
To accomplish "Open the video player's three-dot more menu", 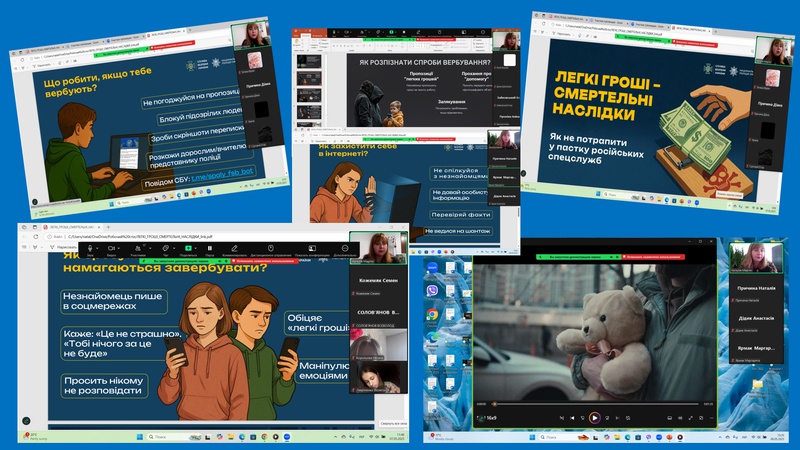I will coord(711,418).
